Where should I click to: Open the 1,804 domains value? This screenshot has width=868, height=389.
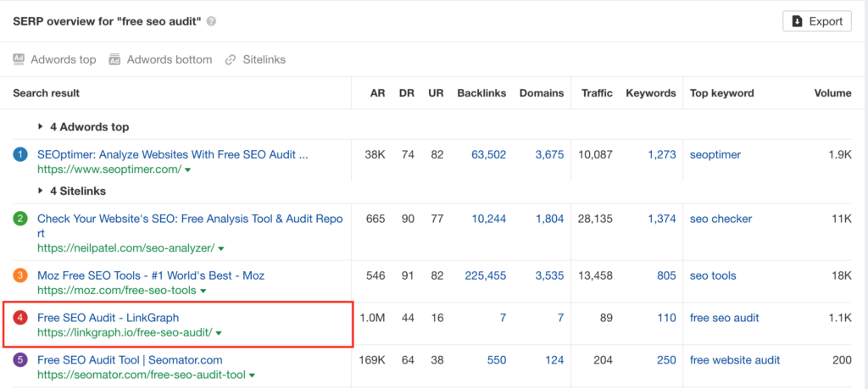click(549, 219)
